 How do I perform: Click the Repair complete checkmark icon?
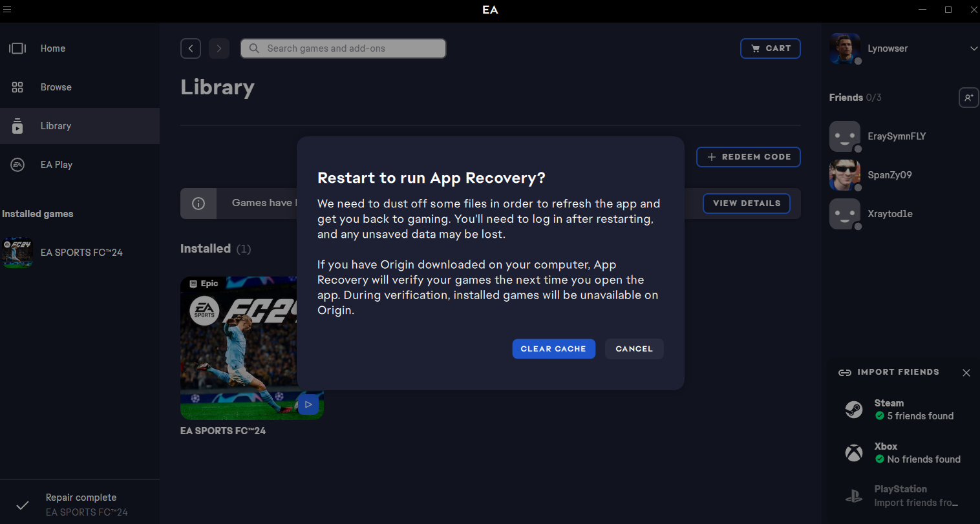click(23, 505)
